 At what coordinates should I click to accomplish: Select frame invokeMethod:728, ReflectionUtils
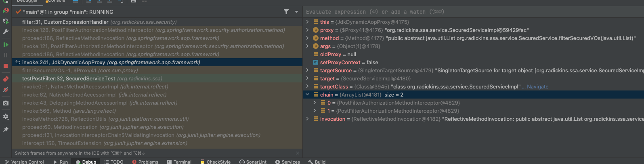tap(157, 119)
